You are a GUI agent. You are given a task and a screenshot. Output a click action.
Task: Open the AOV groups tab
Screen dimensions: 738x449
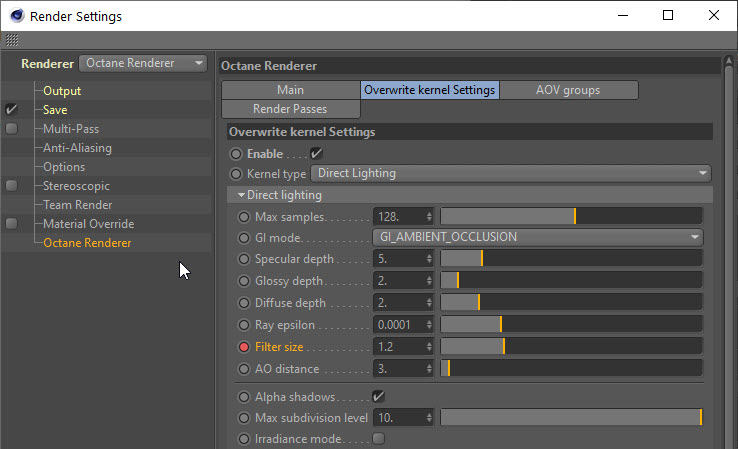coord(567,90)
